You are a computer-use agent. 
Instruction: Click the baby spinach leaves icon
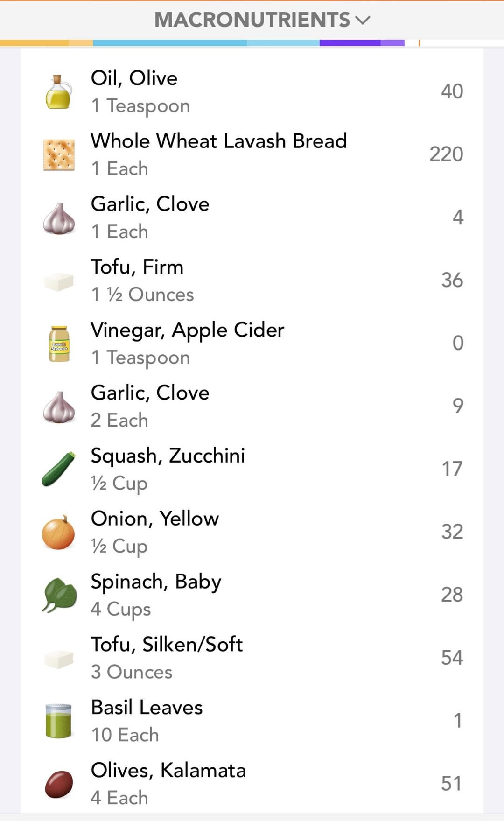pyautogui.click(x=59, y=595)
